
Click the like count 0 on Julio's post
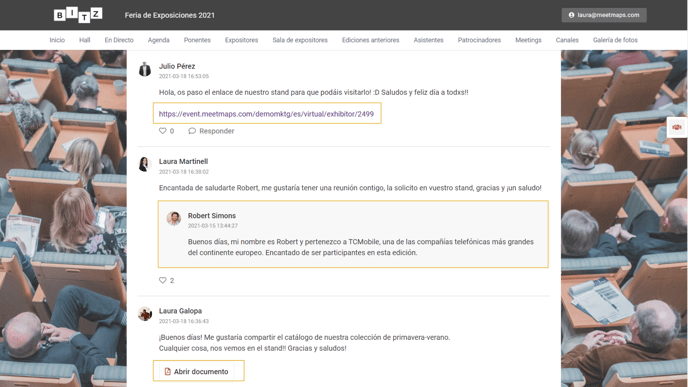(x=172, y=131)
